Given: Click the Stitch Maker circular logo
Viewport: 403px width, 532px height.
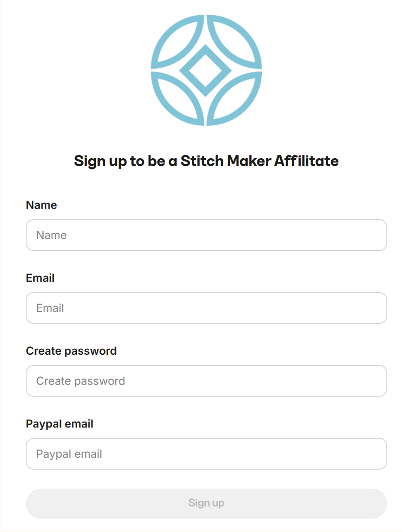Looking at the screenshot, I should (206, 70).
